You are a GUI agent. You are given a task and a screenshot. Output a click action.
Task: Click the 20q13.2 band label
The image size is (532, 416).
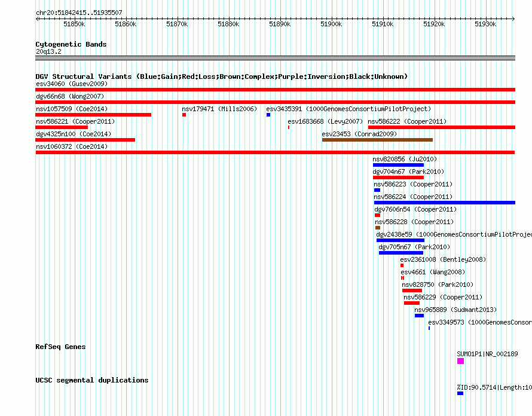[x=49, y=51]
